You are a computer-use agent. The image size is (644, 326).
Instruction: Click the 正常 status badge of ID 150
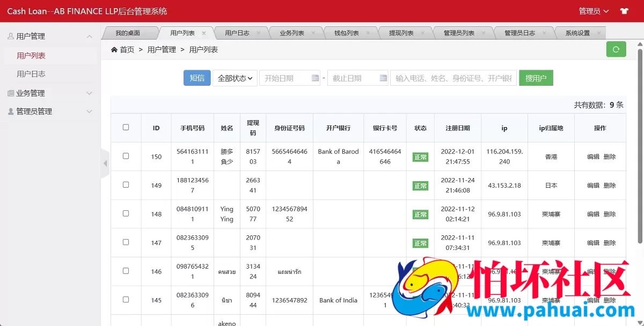click(420, 157)
